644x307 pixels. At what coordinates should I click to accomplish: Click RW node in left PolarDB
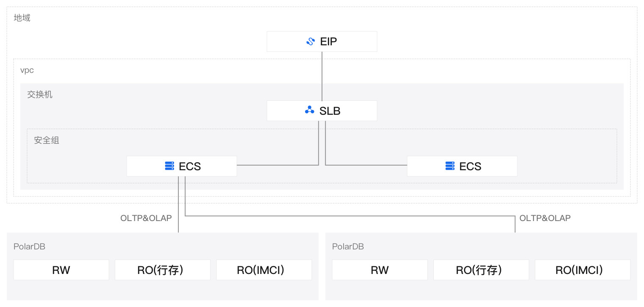pos(61,270)
